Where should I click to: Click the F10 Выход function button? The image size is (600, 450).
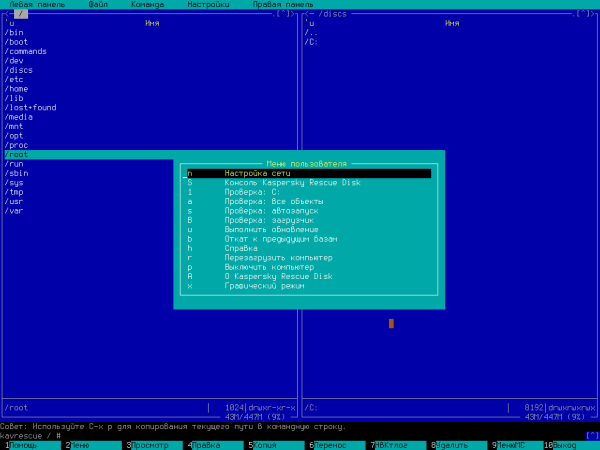pyautogui.click(x=568, y=445)
